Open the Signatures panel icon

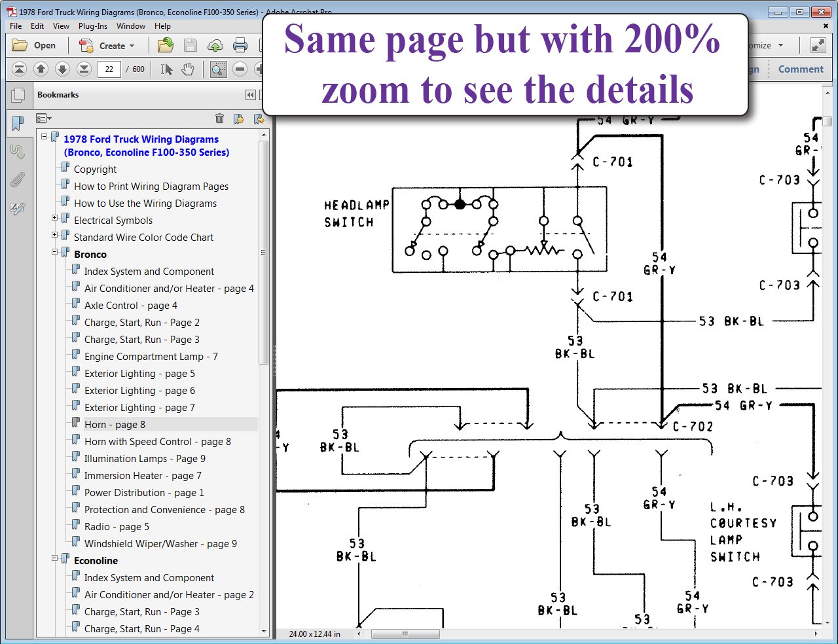[18, 209]
